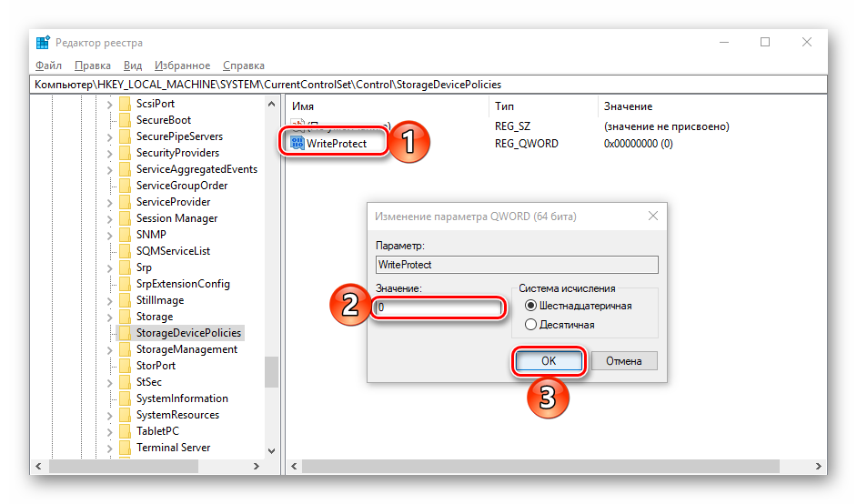Click the StorageDevicePolicies folder icon
The width and height of the screenshot is (857, 504).
[124, 333]
